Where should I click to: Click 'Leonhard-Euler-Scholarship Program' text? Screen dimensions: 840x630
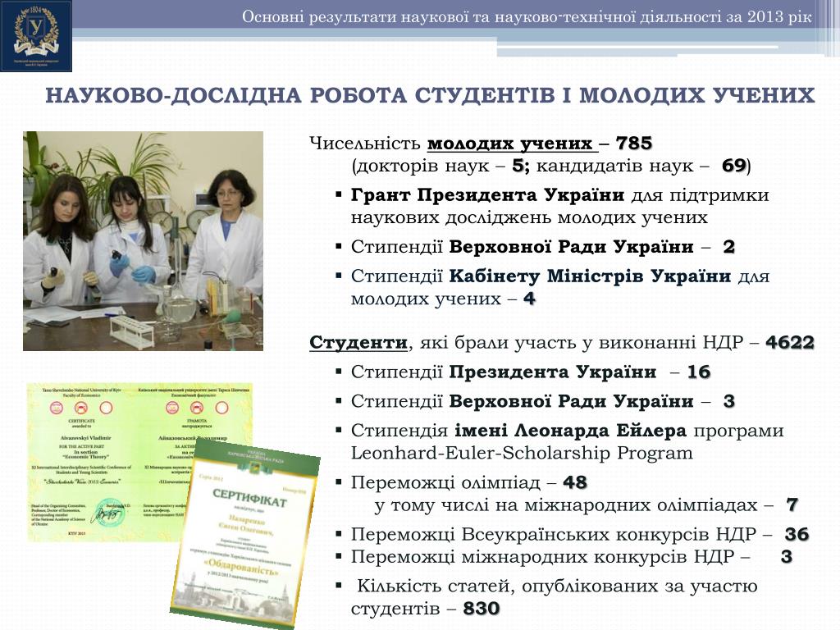522,453
